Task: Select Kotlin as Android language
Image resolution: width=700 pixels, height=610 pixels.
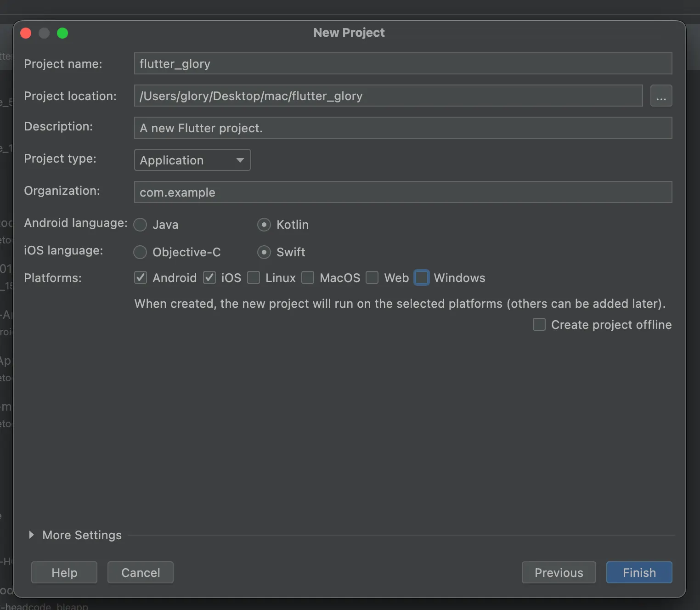Action: pyautogui.click(x=264, y=225)
